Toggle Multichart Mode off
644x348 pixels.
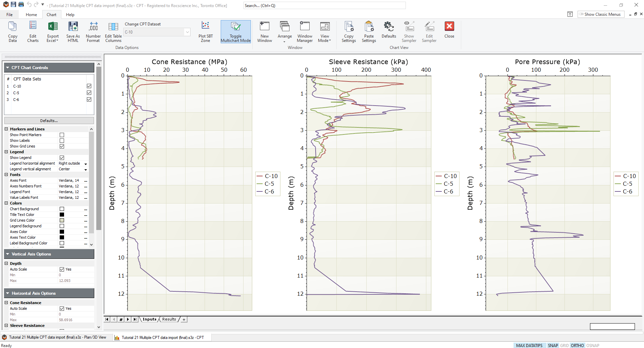(x=235, y=32)
